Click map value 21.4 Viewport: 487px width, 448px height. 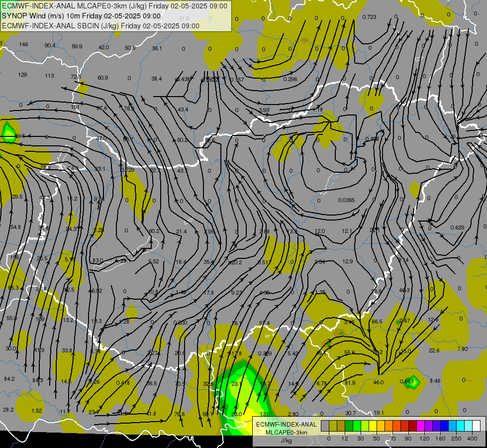(x=182, y=231)
